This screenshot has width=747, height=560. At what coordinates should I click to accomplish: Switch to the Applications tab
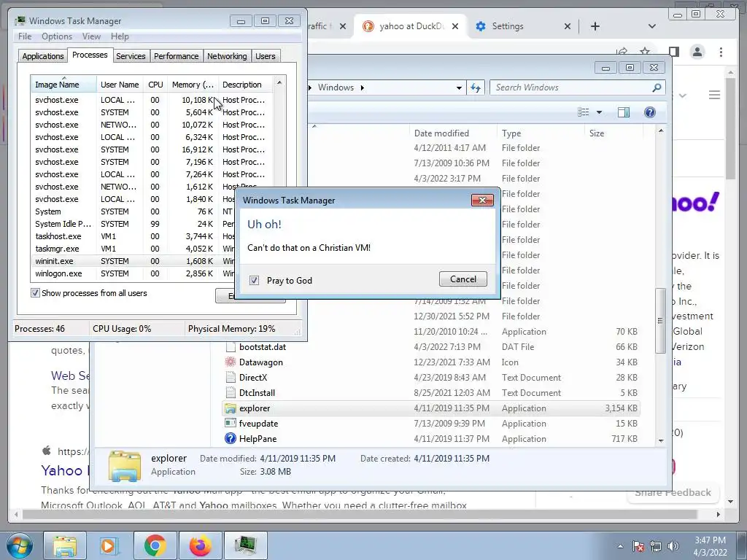point(43,56)
